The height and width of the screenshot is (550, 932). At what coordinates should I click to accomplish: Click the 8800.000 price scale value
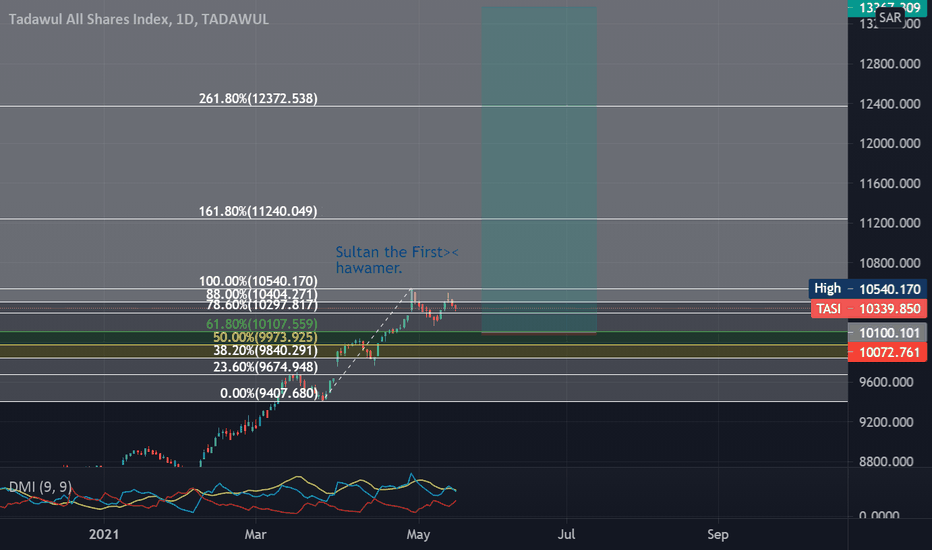coord(886,461)
